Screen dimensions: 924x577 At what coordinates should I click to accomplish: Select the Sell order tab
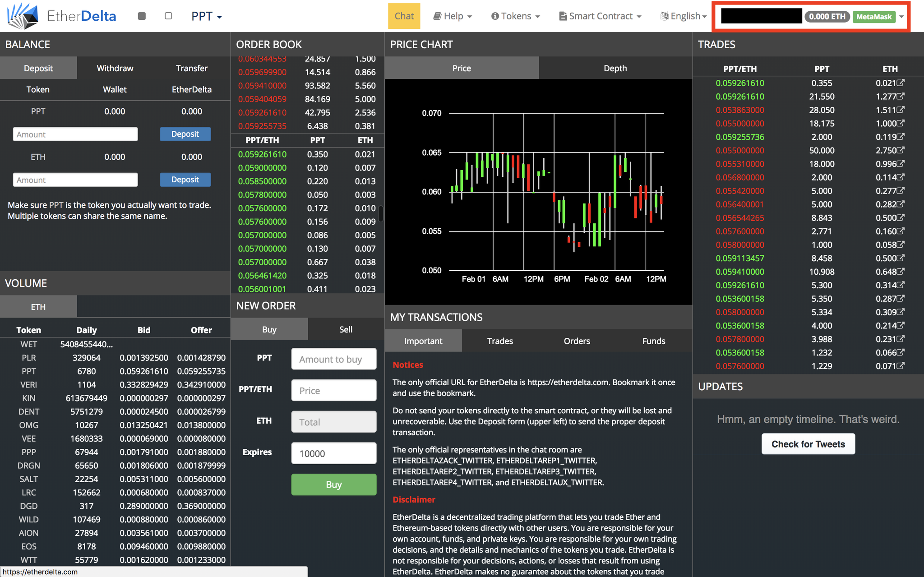click(346, 329)
